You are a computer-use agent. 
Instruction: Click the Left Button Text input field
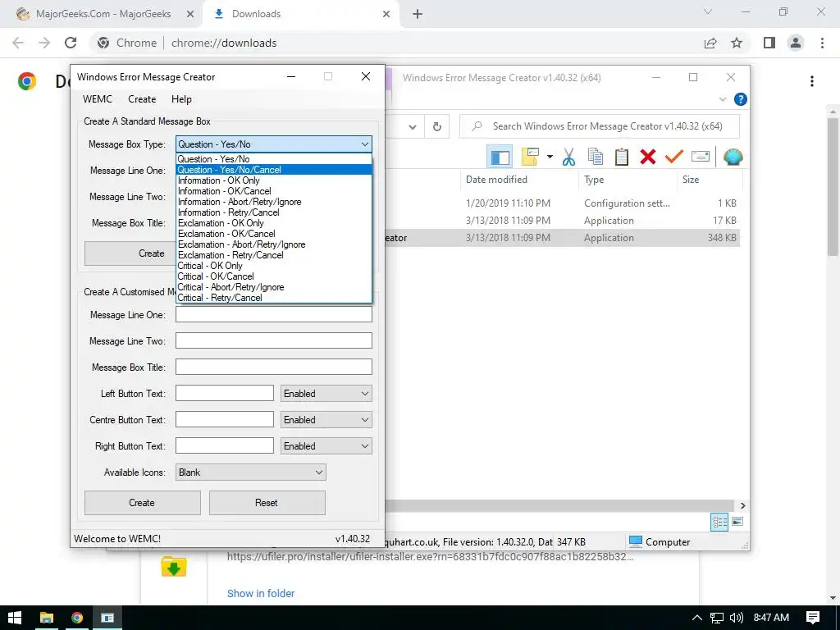pyautogui.click(x=225, y=393)
